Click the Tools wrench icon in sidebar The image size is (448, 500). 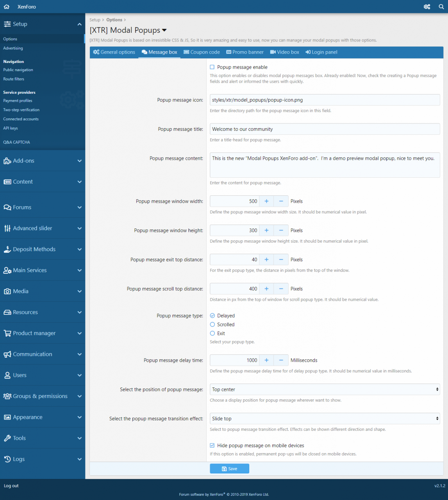pos(7,438)
